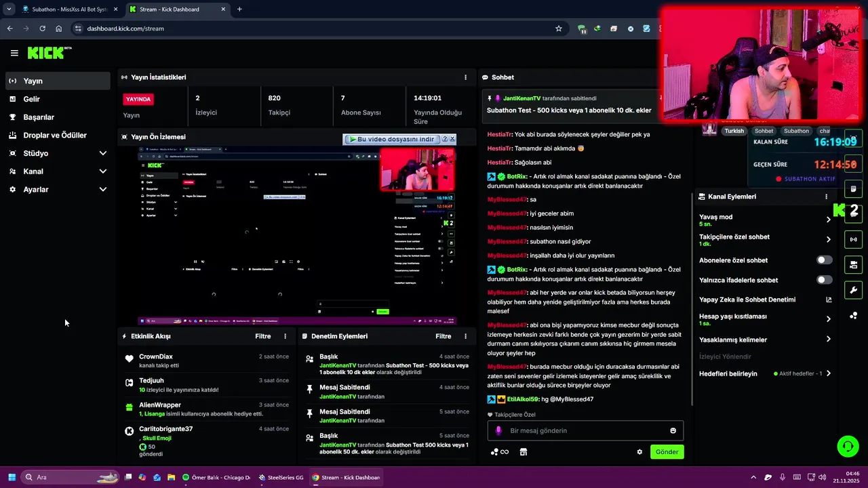This screenshot has height=488, width=868.
Task: Open Yayın İstatistikleri options menu
Action: click(465, 77)
